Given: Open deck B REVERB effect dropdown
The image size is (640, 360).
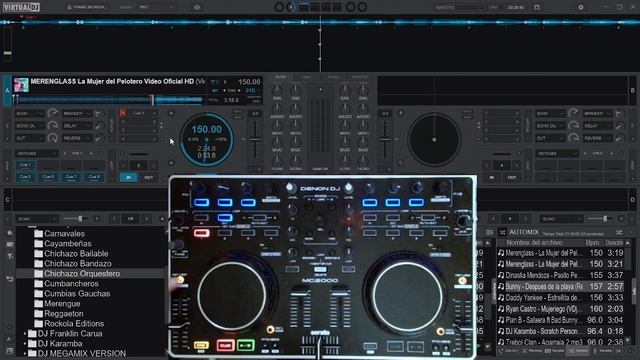Looking at the screenshot, I should click(598, 138).
